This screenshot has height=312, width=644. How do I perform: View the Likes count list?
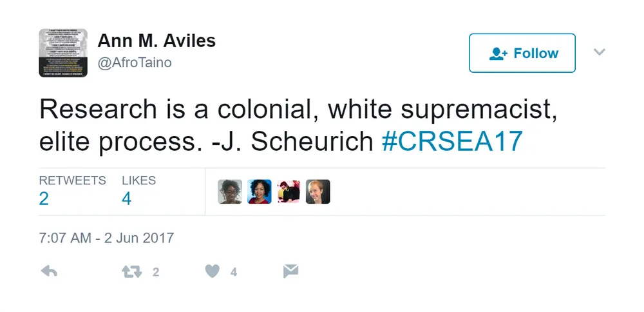[x=139, y=191]
